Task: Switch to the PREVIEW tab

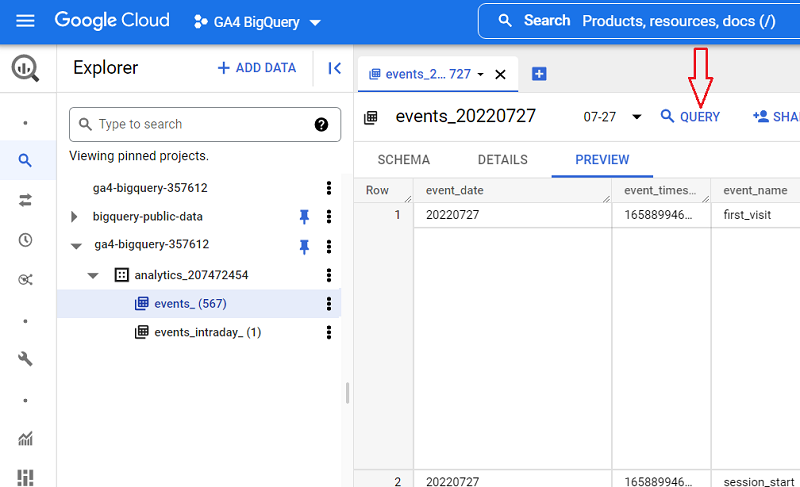Action: [x=602, y=160]
